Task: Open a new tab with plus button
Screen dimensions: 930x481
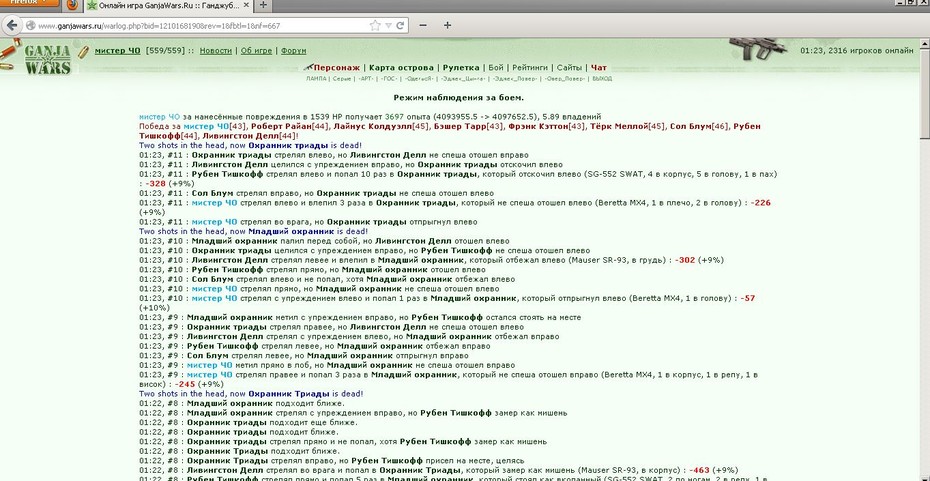Action: click(x=263, y=6)
